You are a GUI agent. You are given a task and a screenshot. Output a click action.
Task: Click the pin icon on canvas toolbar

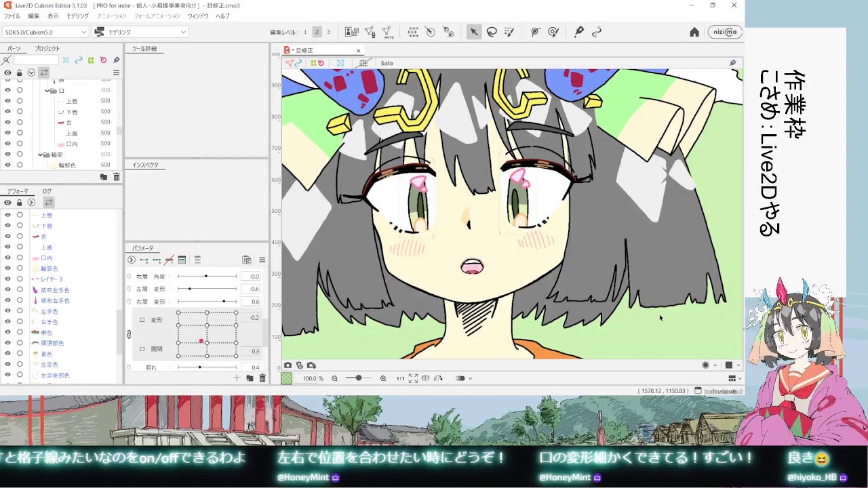(x=733, y=63)
